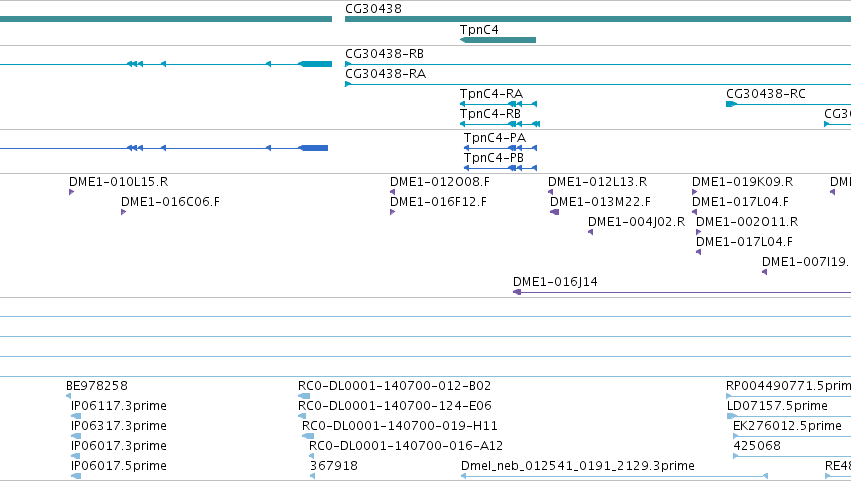Select the DME1-016J14 feature label

555,282
